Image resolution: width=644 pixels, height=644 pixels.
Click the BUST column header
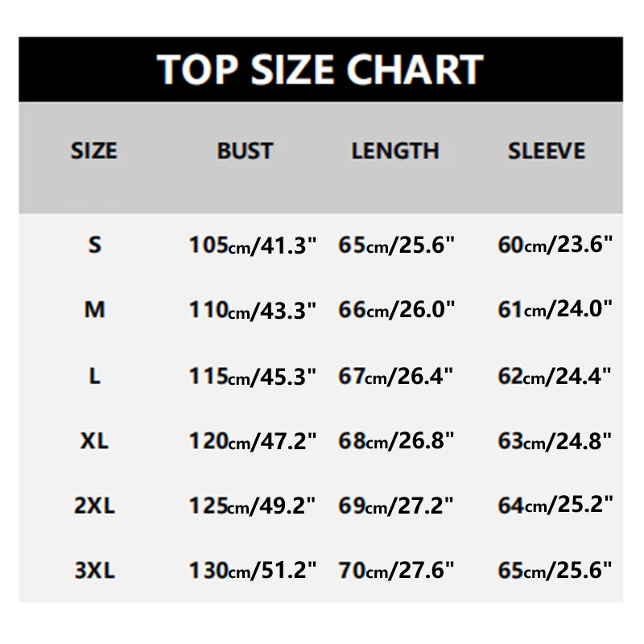[245, 151]
